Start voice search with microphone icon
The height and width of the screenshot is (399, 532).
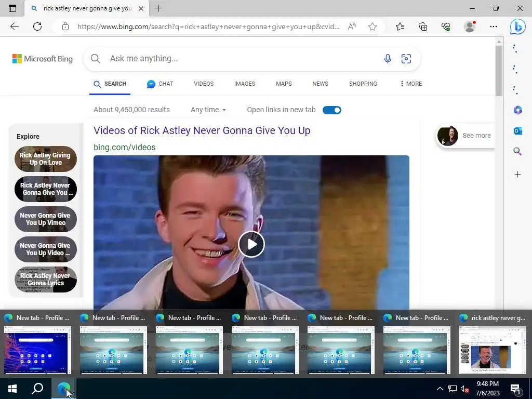388,59
